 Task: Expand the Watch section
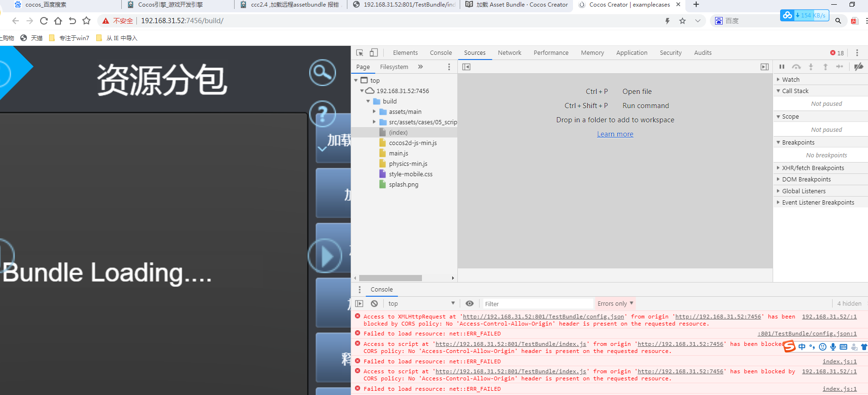click(821, 79)
